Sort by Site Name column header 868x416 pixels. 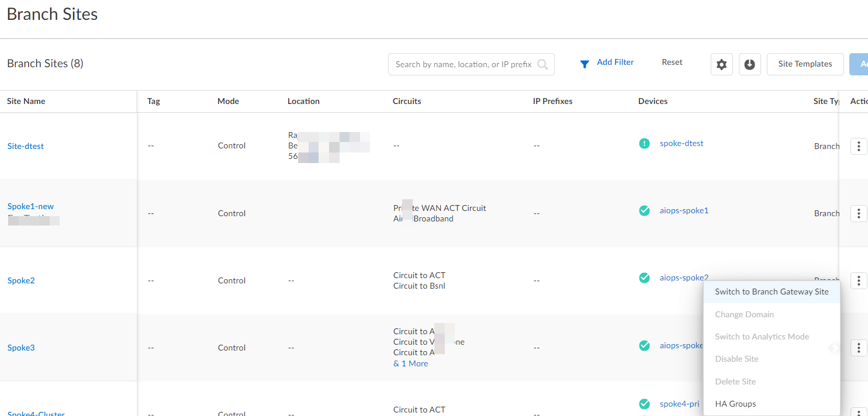point(26,101)
